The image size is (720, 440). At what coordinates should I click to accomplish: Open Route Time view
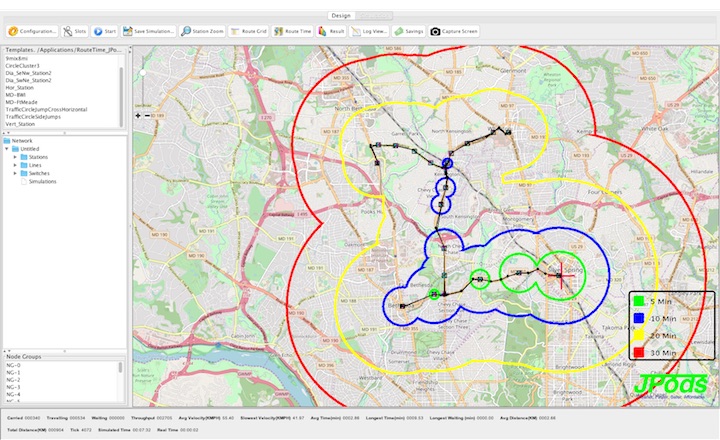pos(293,31)
